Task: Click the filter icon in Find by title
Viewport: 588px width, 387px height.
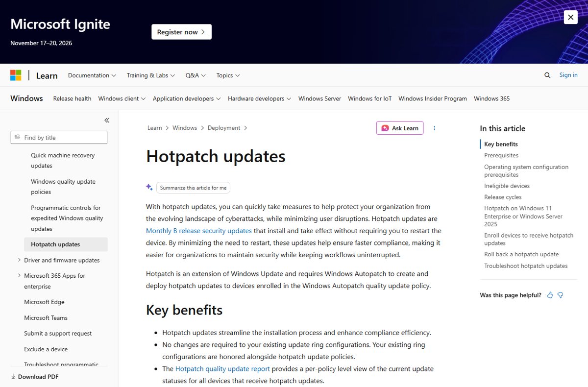Action: pos(18,138)
